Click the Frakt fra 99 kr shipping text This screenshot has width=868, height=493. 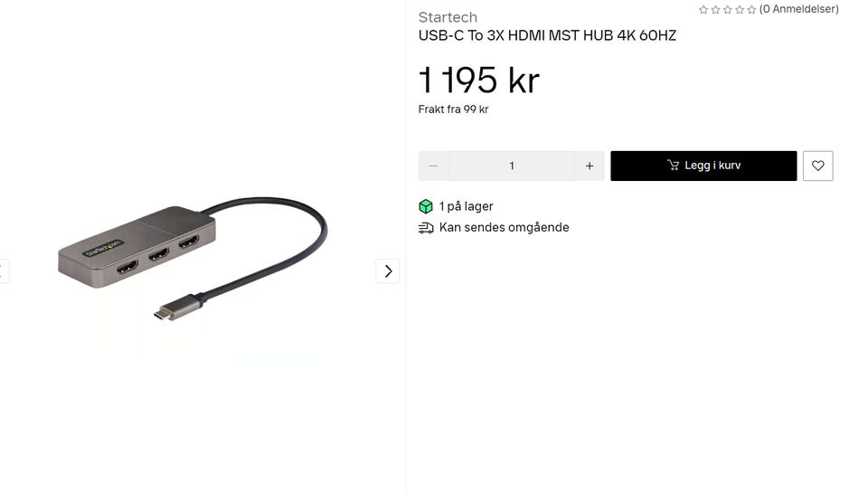[x=453, y=109]
